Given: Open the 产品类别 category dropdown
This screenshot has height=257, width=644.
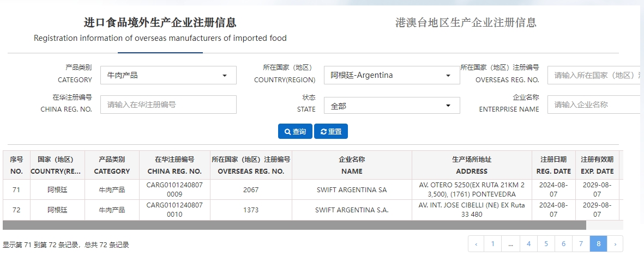Looking at the screenshot, I should [168, 75].
